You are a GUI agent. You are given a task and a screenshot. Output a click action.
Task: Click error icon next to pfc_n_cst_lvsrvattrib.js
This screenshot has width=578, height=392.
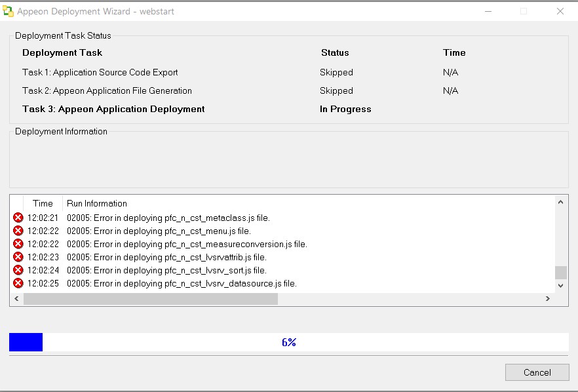tap(18, 257)
